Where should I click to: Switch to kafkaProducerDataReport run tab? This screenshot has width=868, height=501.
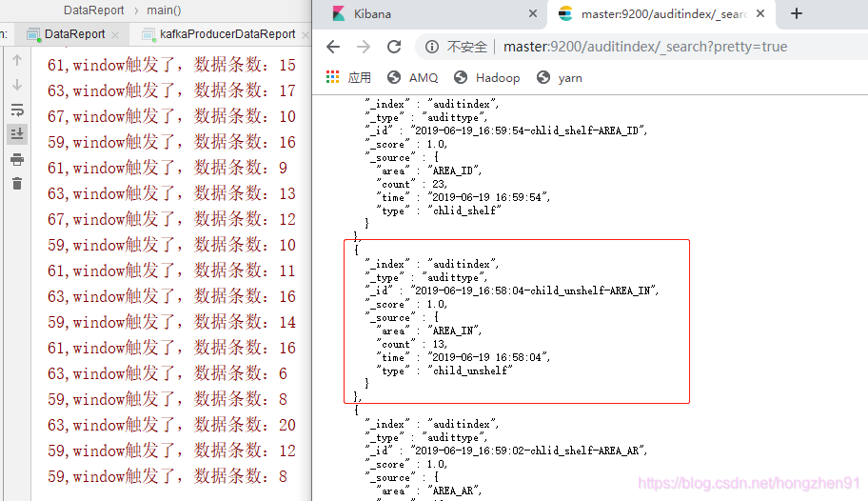click(227, 34)
